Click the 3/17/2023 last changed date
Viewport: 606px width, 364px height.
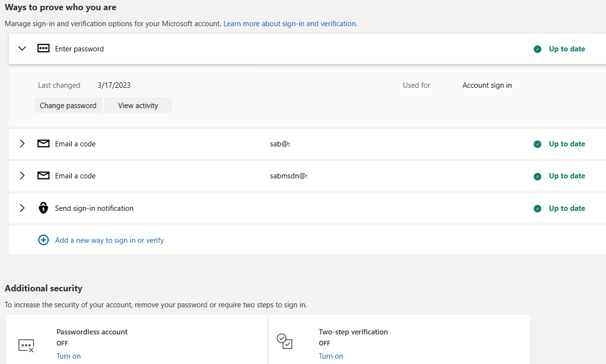(x=114, y=85)
